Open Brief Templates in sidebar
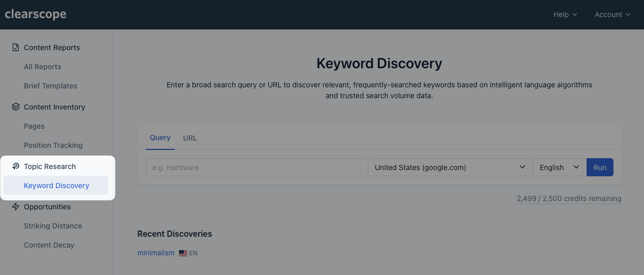 coord(51,86)
